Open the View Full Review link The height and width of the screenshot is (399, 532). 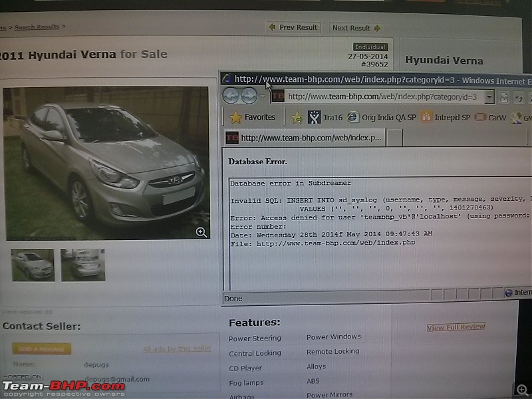(x=456, y=327)
